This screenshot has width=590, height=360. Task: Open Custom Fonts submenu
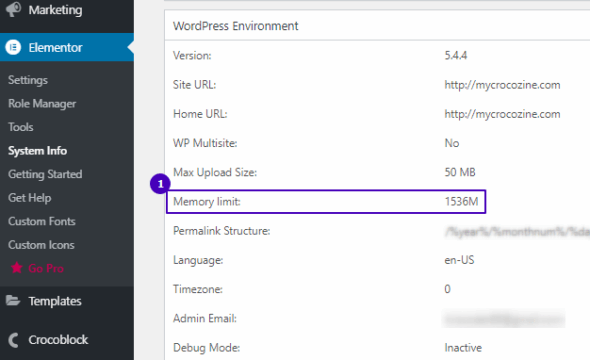42,221
